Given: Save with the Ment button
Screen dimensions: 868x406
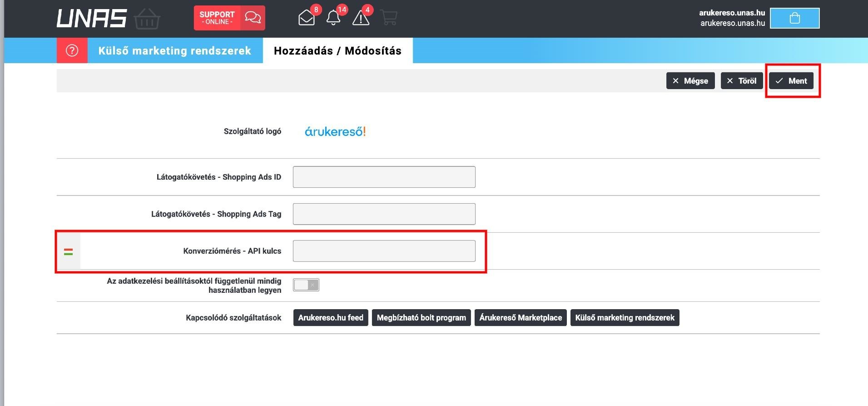Looking at the screenshot, I should pyautogui.click(x=791, y=81).
